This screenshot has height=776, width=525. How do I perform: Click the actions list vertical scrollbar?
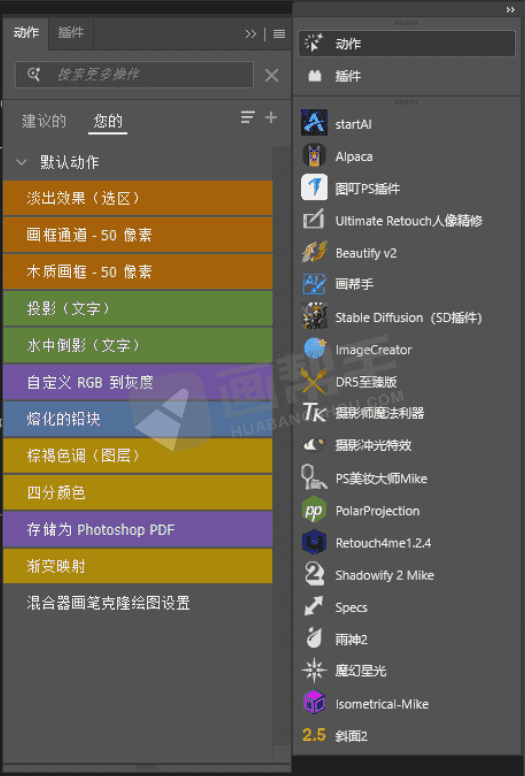(282, 445)
